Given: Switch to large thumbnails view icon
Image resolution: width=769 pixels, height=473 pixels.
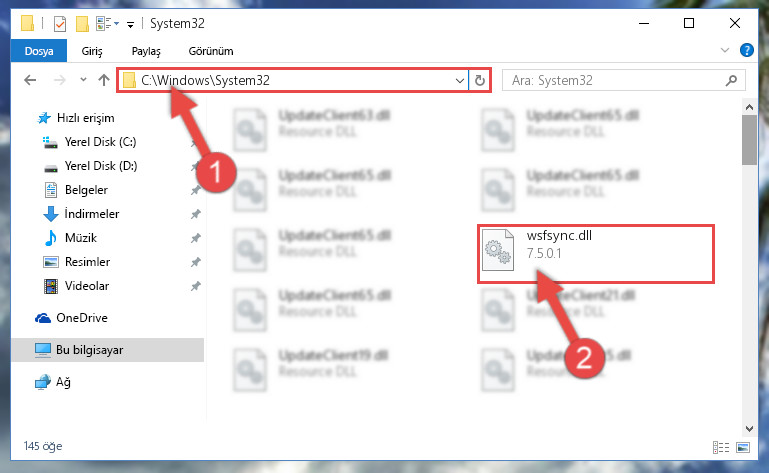Looking at the screenshot, I should pyautogui.click(x=743, y=447).
